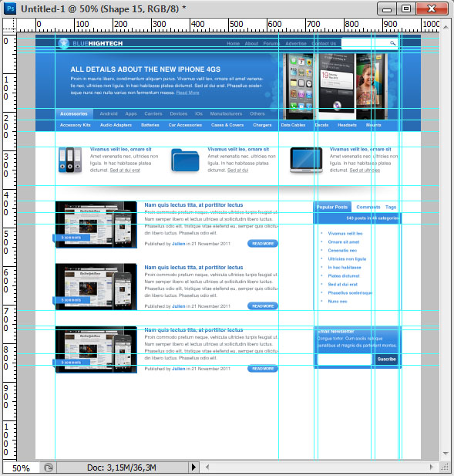
Task: Click the blue folder icon in features row
Action: 185,160
